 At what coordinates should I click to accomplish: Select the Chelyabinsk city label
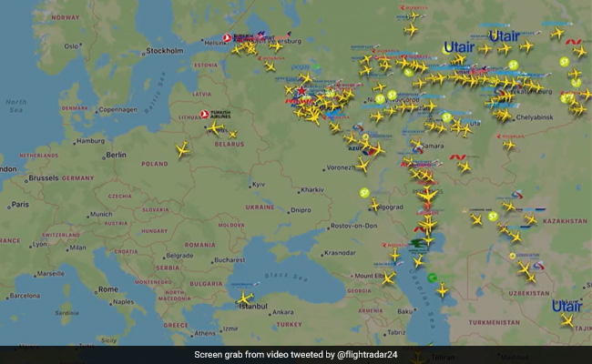point(535,117)
